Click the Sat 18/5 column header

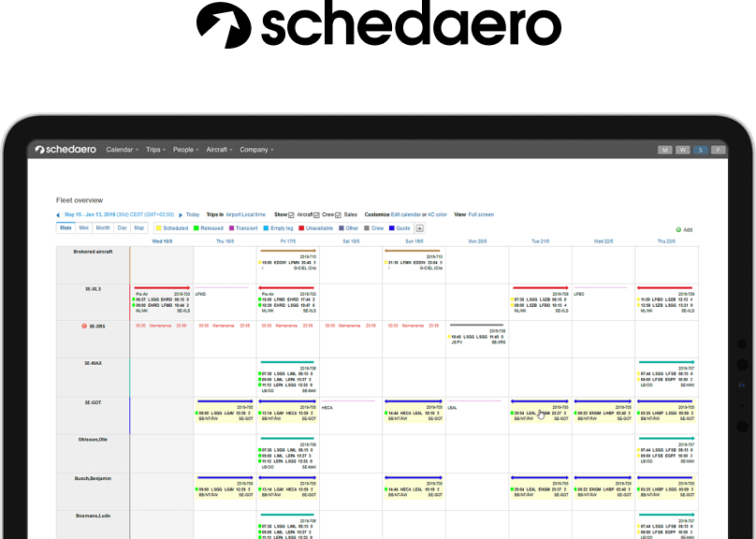351,241
